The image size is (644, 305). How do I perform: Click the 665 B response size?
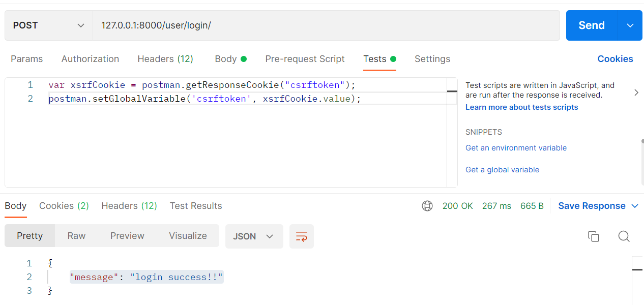532,206
